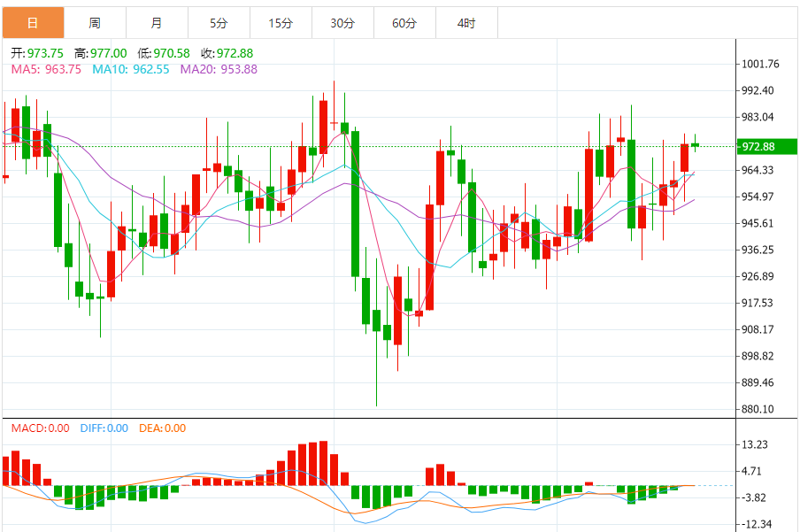
Task: Click the 889.46 price axis label
Action: point(758,382)
